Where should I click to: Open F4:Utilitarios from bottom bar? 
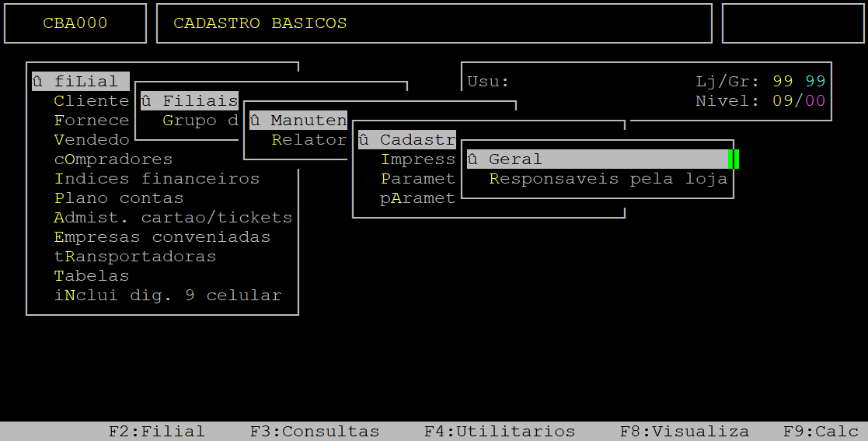pos(499,432)
